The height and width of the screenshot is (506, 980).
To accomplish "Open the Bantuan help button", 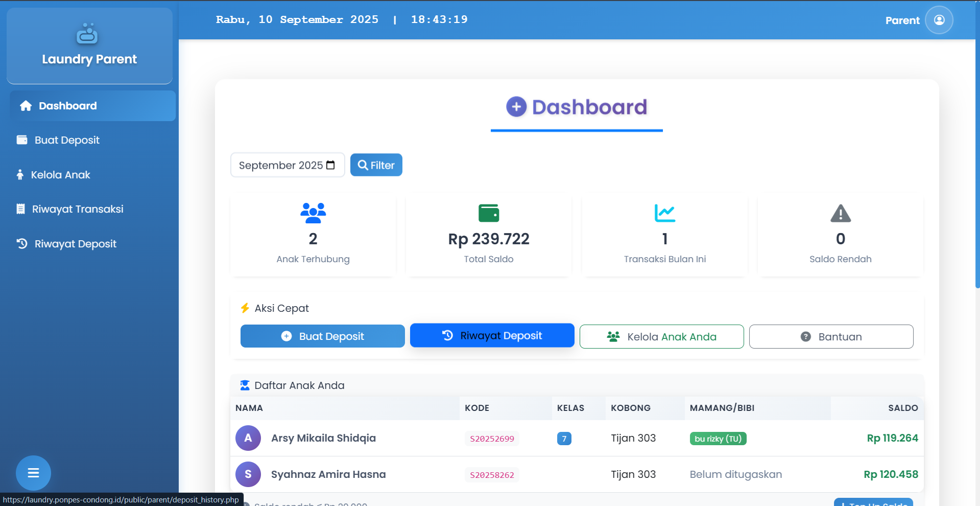I will 831,337.
